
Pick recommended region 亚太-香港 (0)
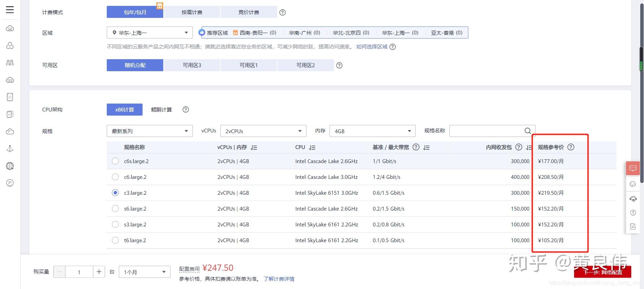447,33
